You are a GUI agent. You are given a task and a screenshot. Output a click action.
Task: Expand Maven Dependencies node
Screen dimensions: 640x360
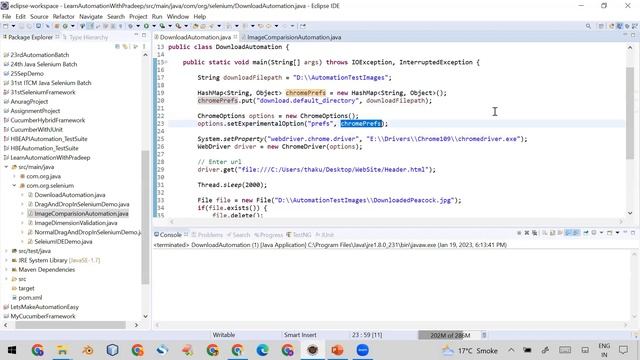pos(6,270)
